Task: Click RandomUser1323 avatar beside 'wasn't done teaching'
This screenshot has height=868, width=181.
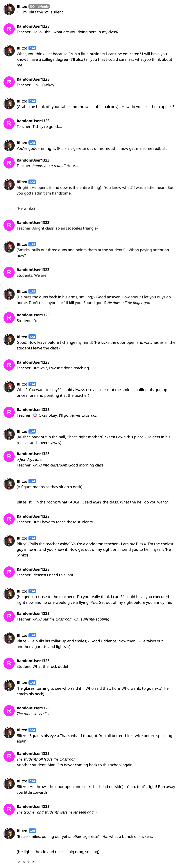Action: (9, 365)
